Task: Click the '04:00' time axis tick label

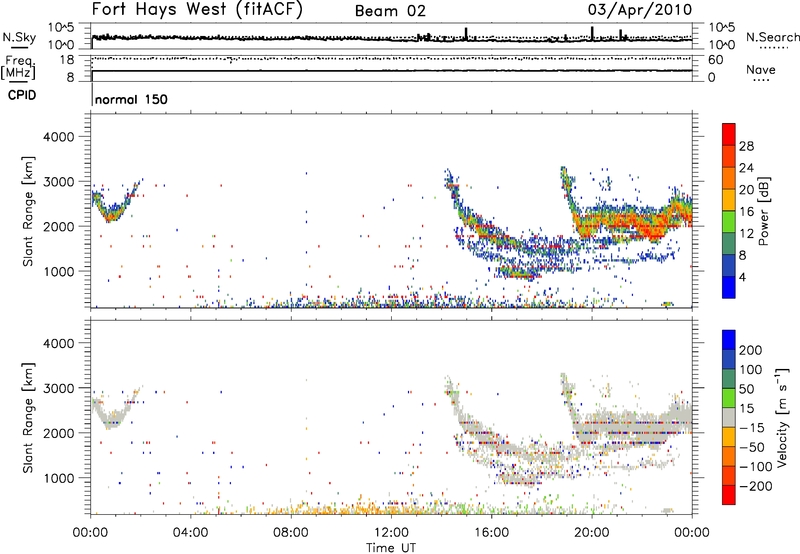Action: pos(190,533)
